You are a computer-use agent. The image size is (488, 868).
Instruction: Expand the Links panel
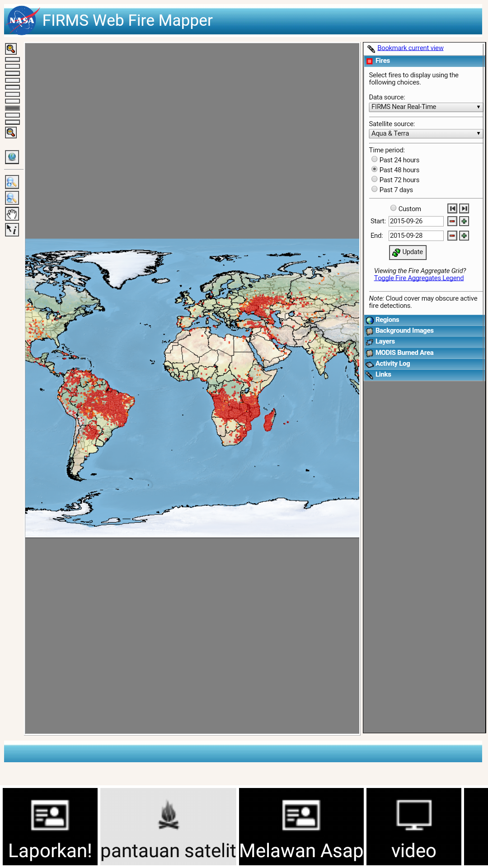pos(424,375)
